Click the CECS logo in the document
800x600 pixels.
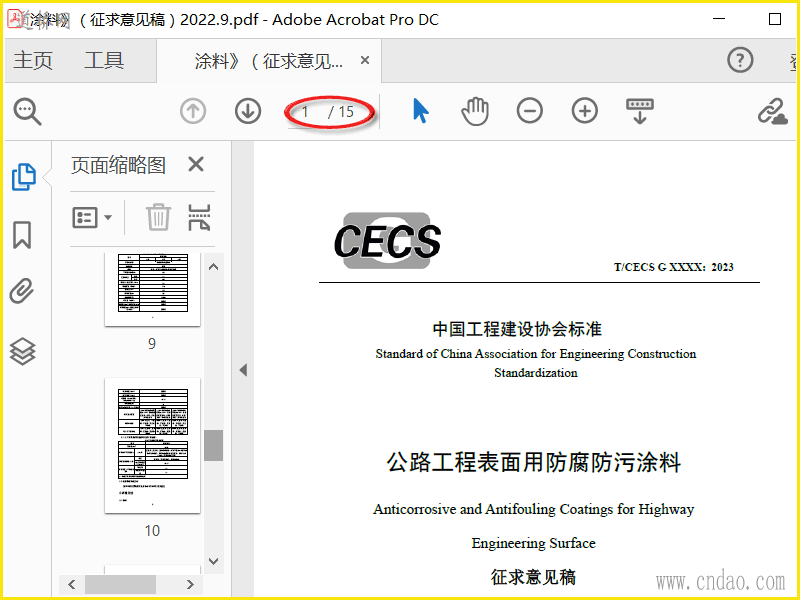pyautogui.click(x=387, y=241)
